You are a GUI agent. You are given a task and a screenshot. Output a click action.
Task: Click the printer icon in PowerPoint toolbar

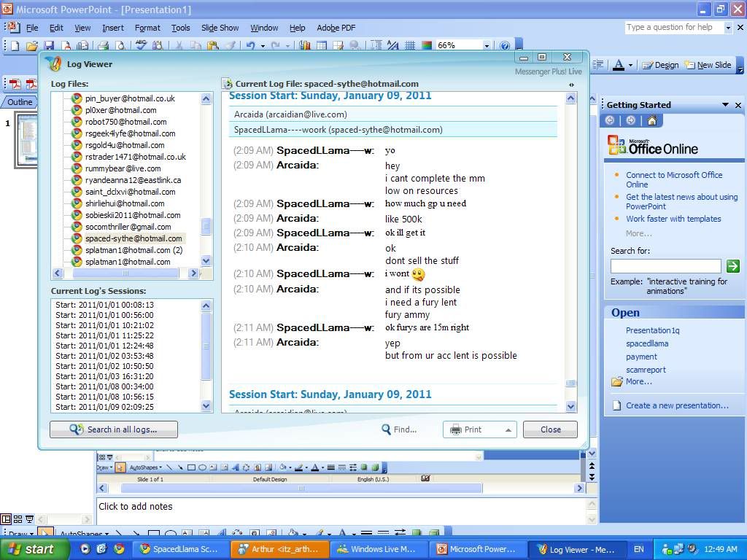pyautogui.click(x=104, y=46)
